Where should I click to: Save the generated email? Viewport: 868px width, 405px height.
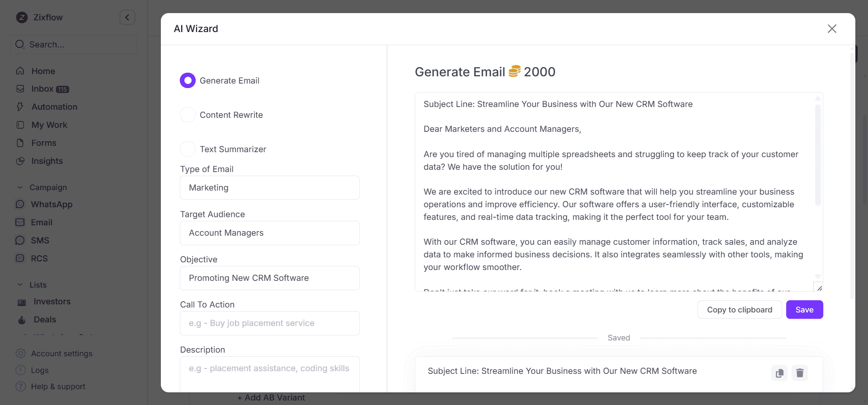click(x=804, y=310)
